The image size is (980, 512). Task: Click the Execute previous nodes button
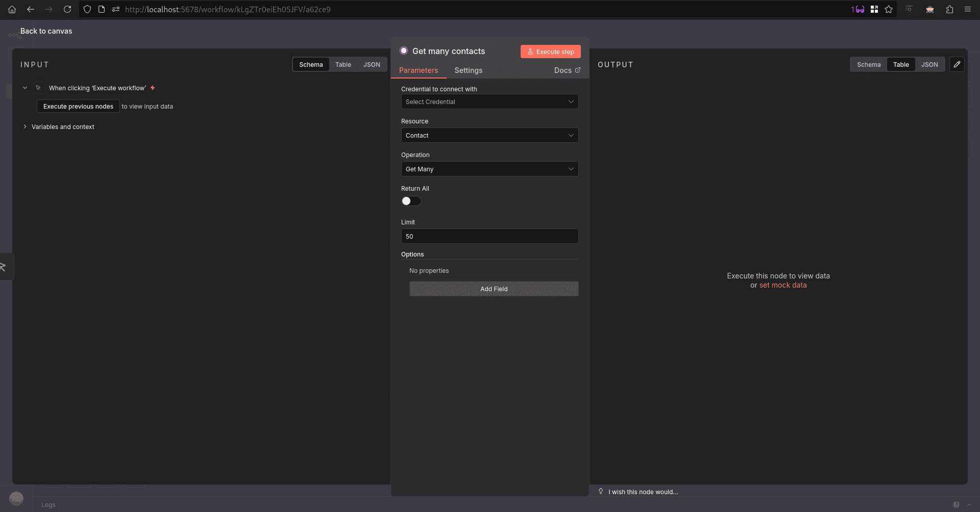tap(78, 106)
